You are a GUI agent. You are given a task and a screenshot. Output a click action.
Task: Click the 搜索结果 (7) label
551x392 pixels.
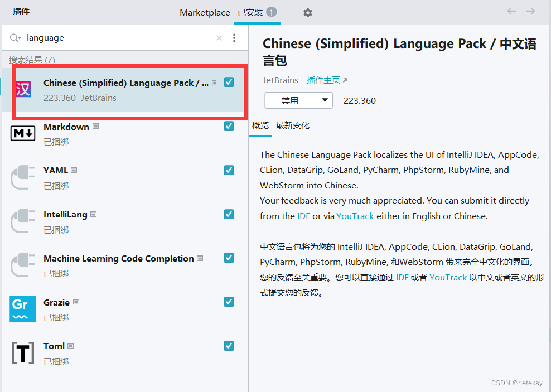32,60
